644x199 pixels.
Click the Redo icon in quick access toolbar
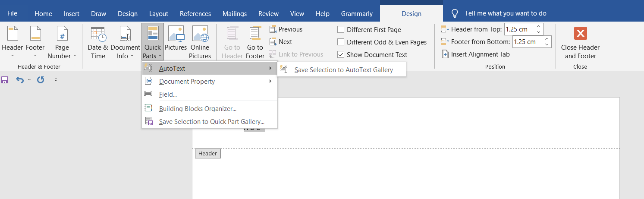point(41,80)
